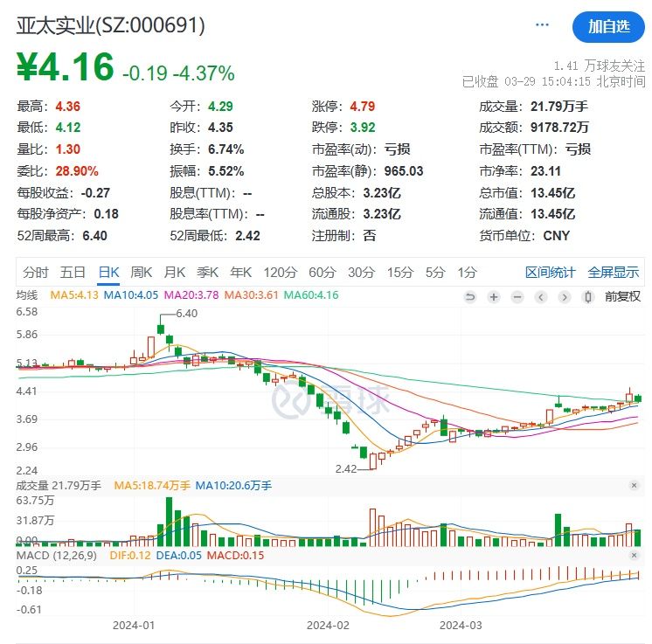Click the MA30:3.61 moving average label
This screenshot has height=644, width=652.
coord(251,295)
